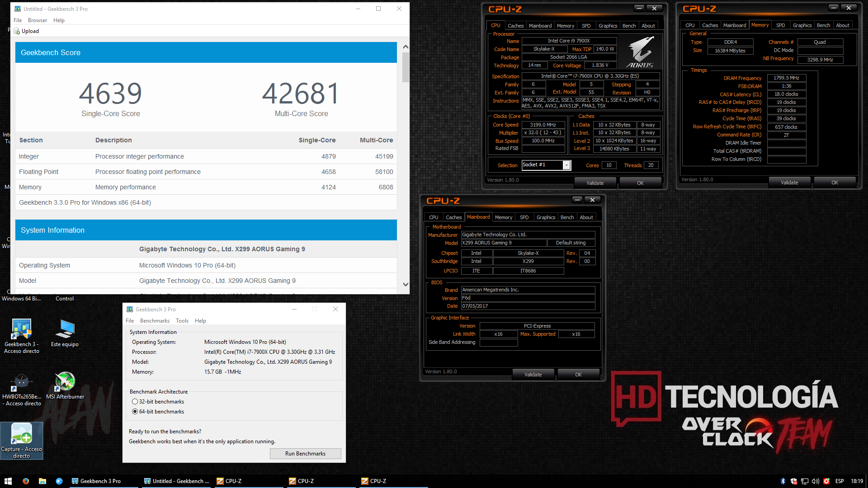
Task: Click the DRAM Frequency value 1799.5 MHz
Action: tap(786, 78)
